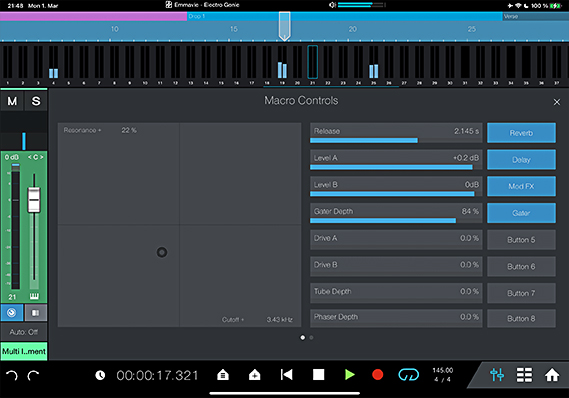
Task: Click the XY pad cutoff/resonance handle
Action: click(x=162, y=252)
